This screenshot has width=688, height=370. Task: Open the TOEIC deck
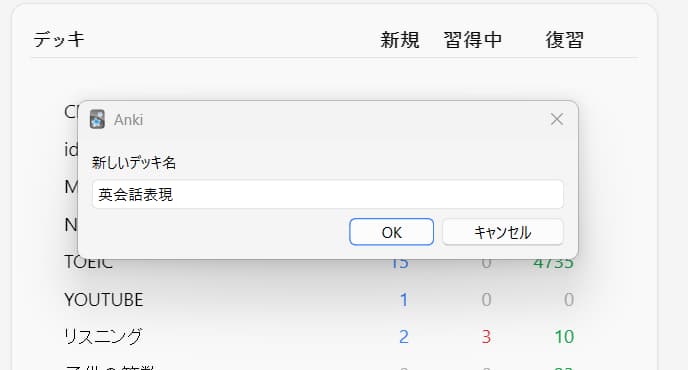coord(89,263)
